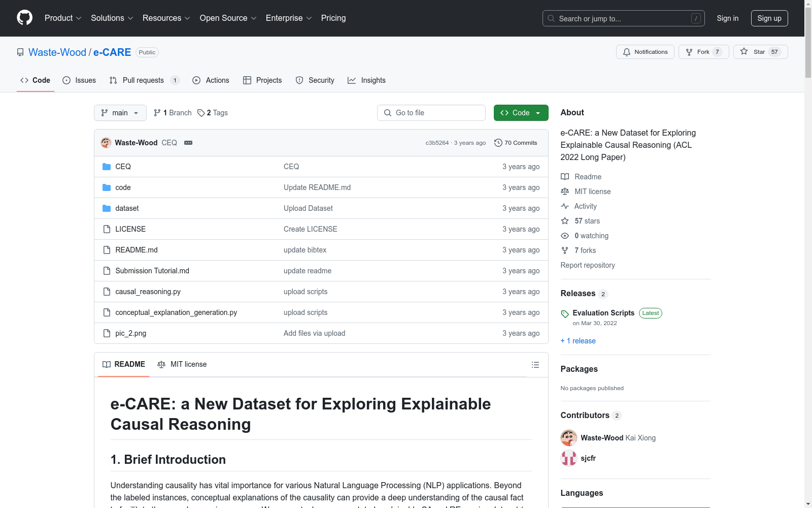Expand the Solutions menu
Screen dimensions: 812x508
(112, 18)
